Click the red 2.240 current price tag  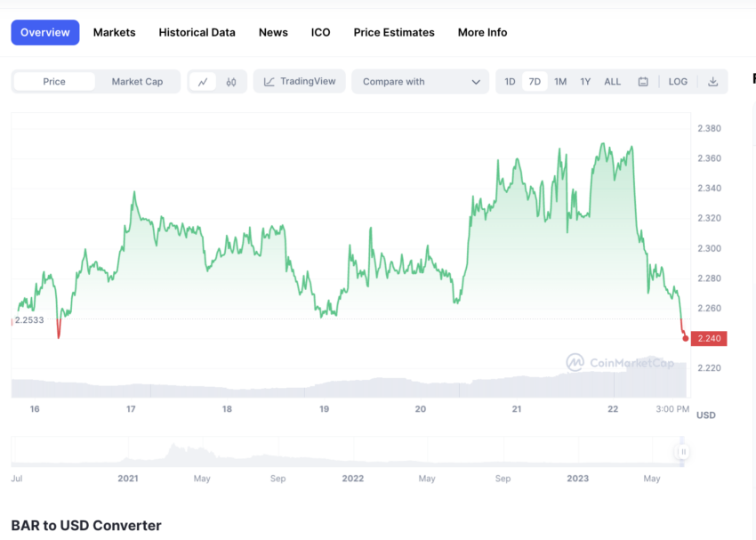click(x=711, y=338)
